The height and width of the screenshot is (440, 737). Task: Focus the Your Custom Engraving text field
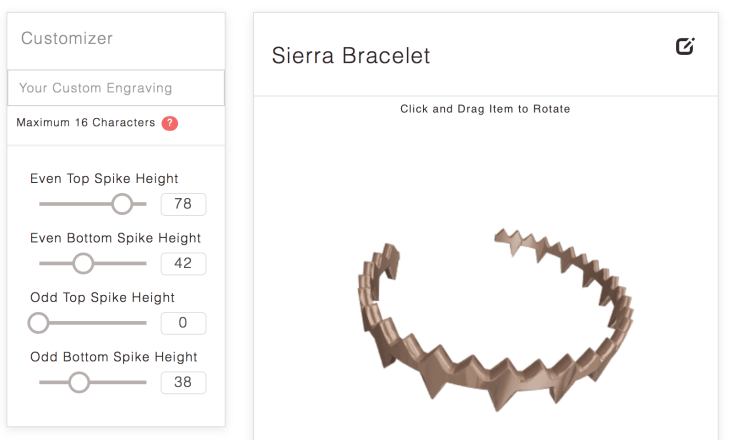point(115,88)
